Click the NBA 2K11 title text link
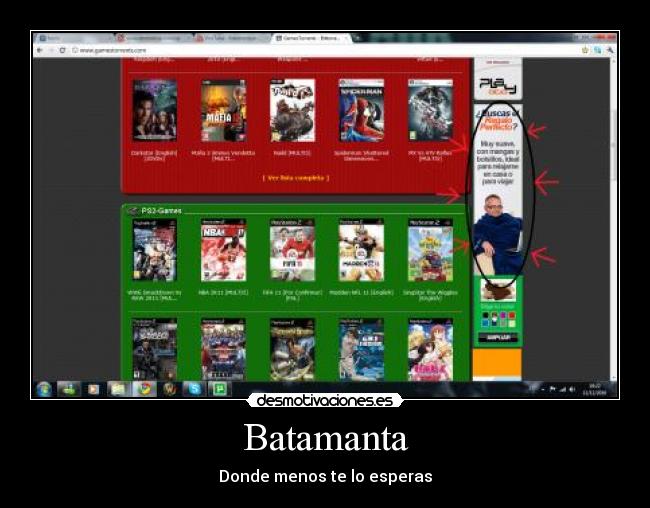 click(x=223, y=292)
